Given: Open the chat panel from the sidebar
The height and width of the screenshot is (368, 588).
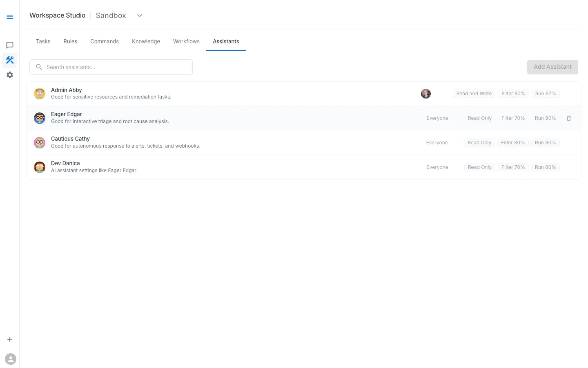Looking at the screenshot, I should tap(10, 45).
